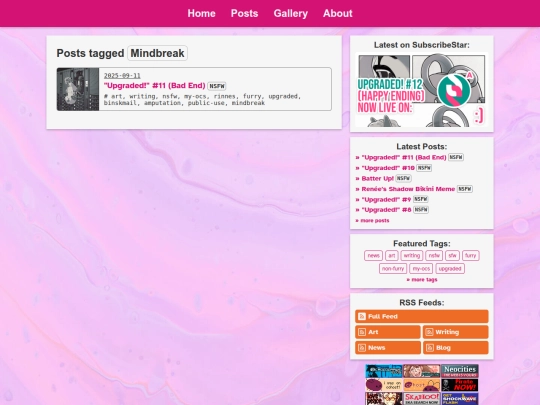The image size is (540, 405).
Task: Open Renée's Shadow Bikini Meme post
Action: tap(408, 189)
